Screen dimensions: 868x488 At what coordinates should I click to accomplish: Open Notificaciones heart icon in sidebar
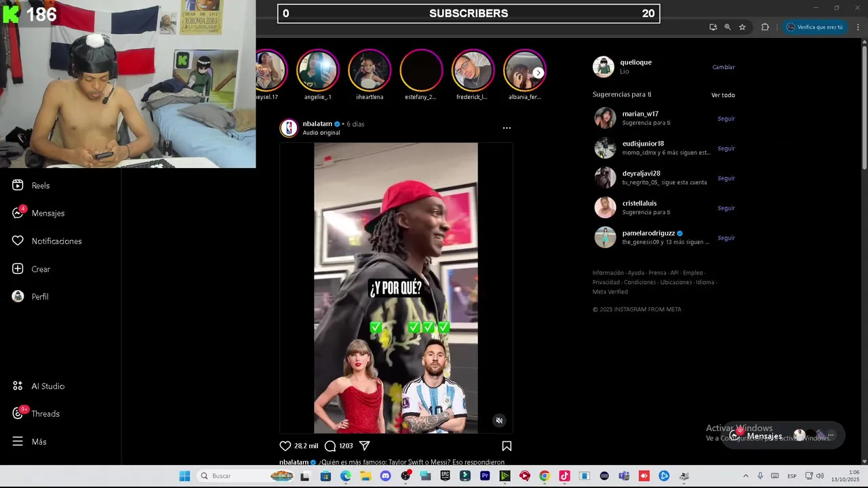coord(18,241)
